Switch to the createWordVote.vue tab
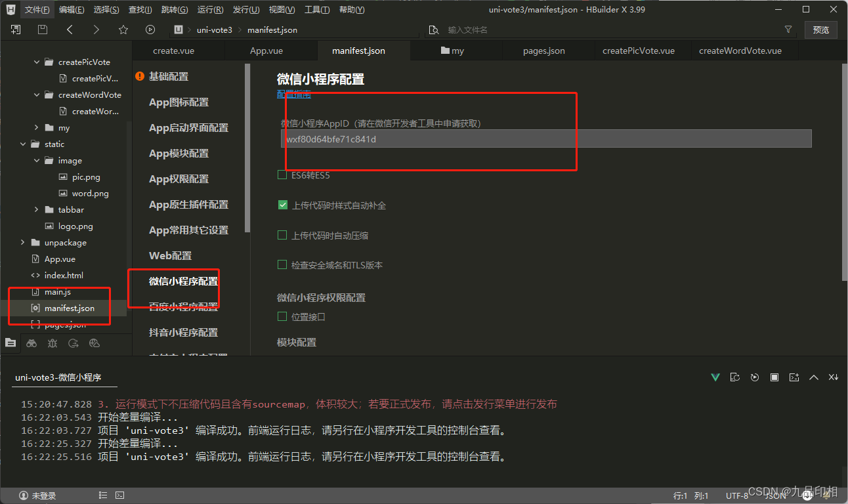Image resolution: width=848 pixels, height=504 pixels. (x=740, y=51)
